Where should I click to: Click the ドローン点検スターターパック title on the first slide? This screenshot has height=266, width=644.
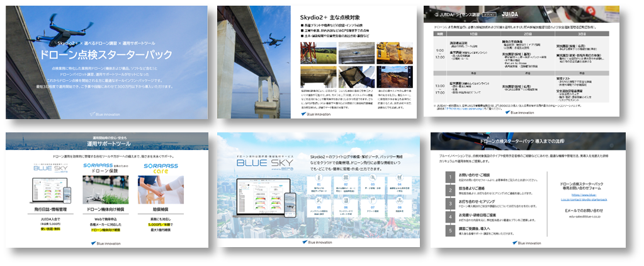(x=106, y=55)
